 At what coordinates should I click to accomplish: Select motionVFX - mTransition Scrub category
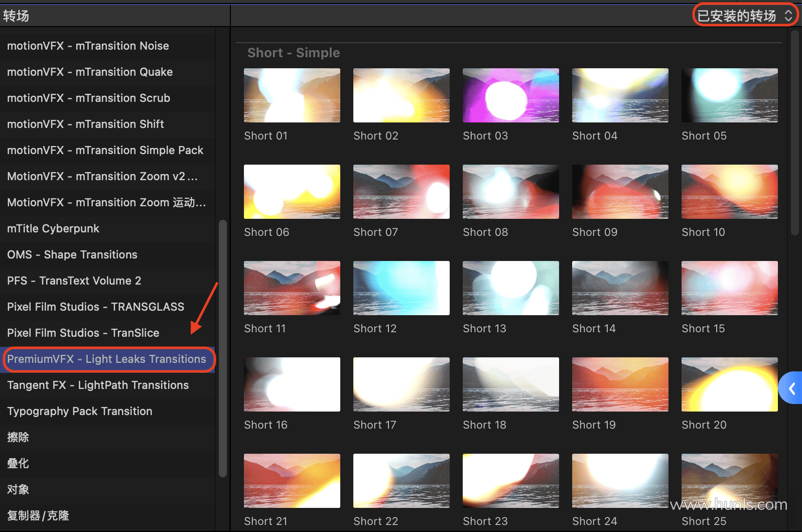pos(107,98)
